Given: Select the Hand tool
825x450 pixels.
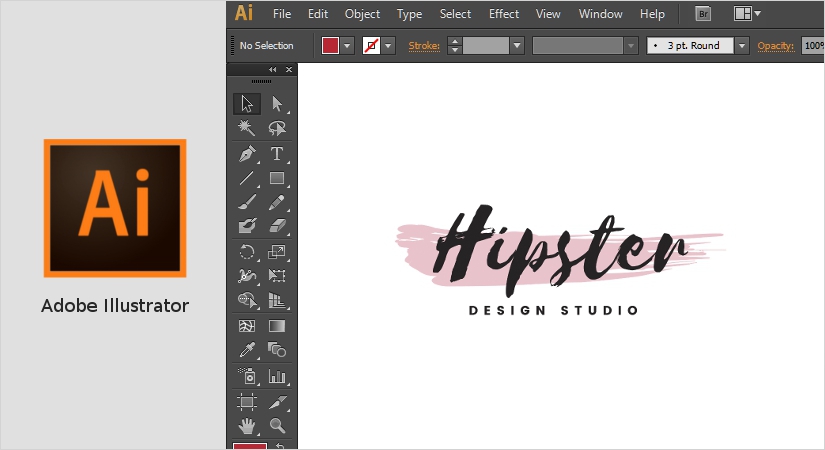Looking at the screenshot, I should [247, 425].
